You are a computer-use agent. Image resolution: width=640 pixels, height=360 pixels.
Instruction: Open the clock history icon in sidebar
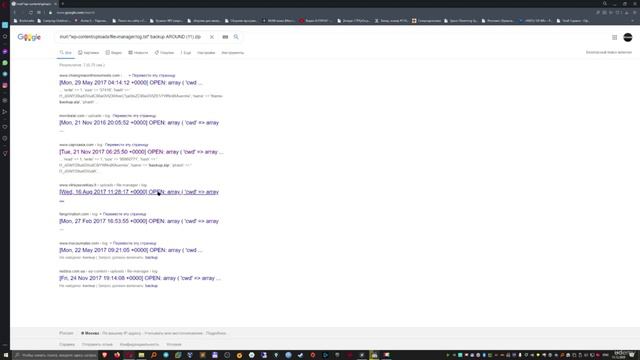(5, 138)
